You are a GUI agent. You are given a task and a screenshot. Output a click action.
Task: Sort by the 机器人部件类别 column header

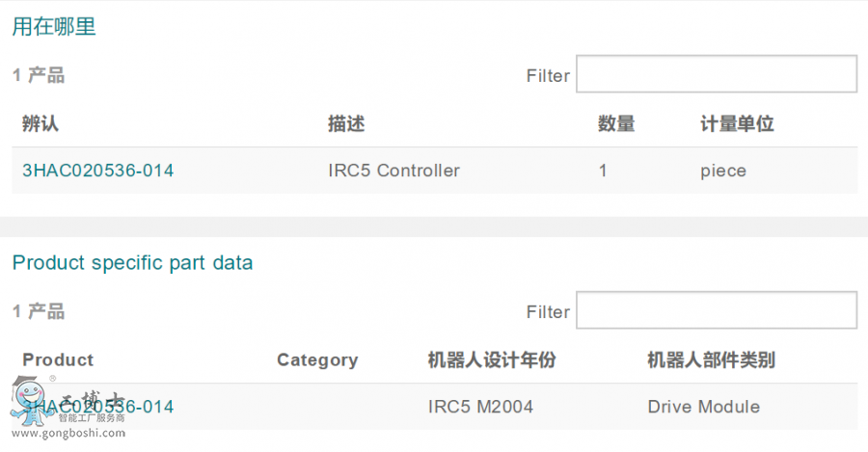pos(711,359)
